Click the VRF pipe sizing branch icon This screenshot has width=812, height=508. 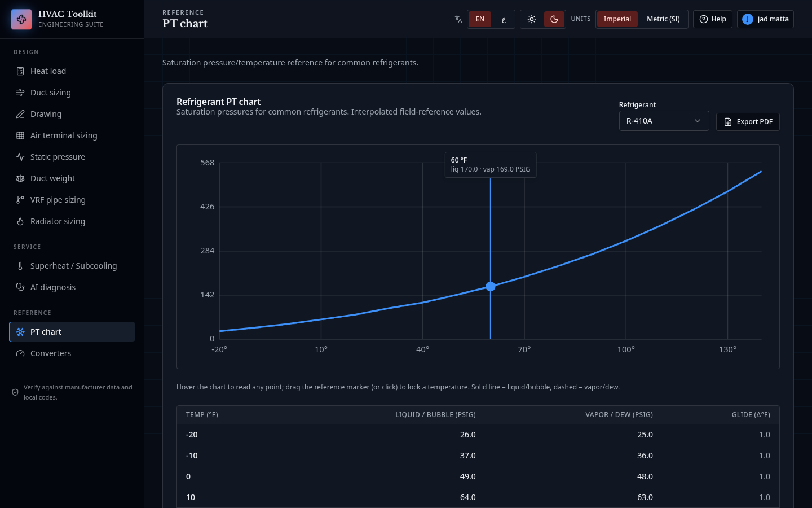[x=20, y=200]
